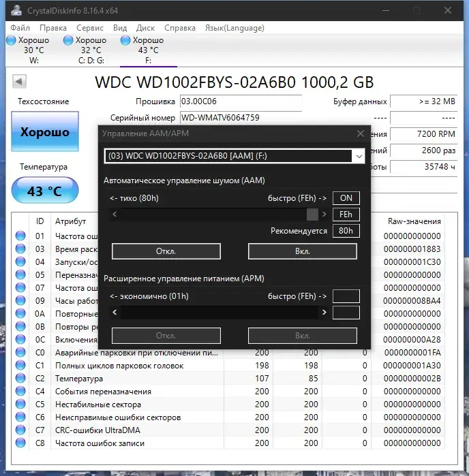Click status orb of attribute 04 row
The width and height of the screenshot is (469, 476).
click(20, 261)
